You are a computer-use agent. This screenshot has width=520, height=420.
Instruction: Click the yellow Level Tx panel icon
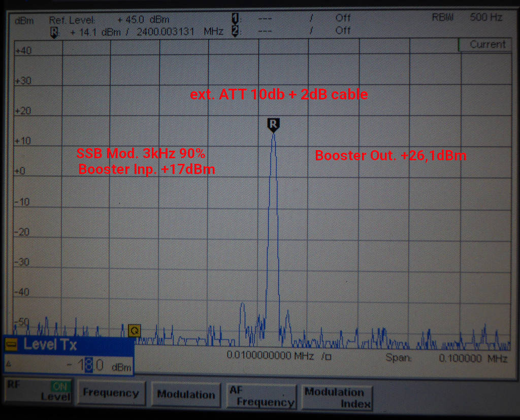pyautogui.click(x=11, y=345)
